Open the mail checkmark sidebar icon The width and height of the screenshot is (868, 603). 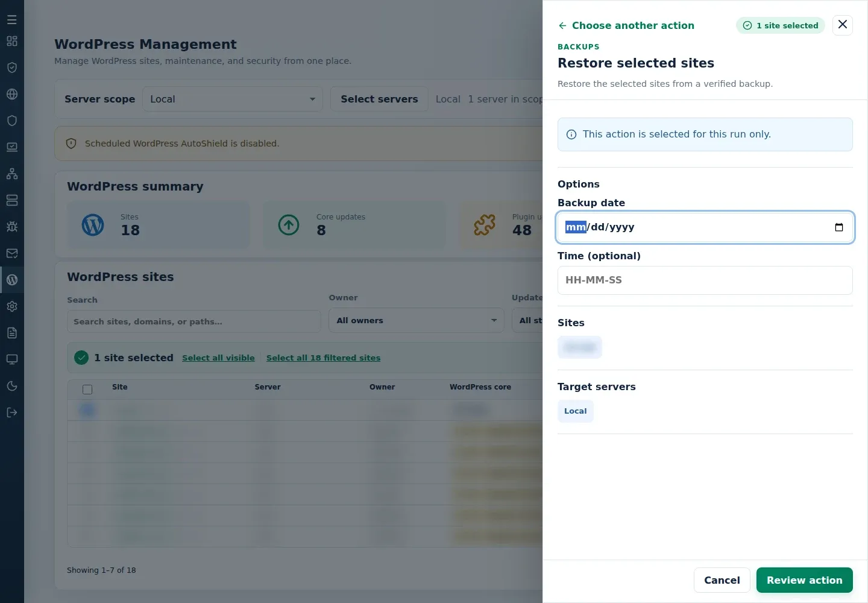point(12,253)
